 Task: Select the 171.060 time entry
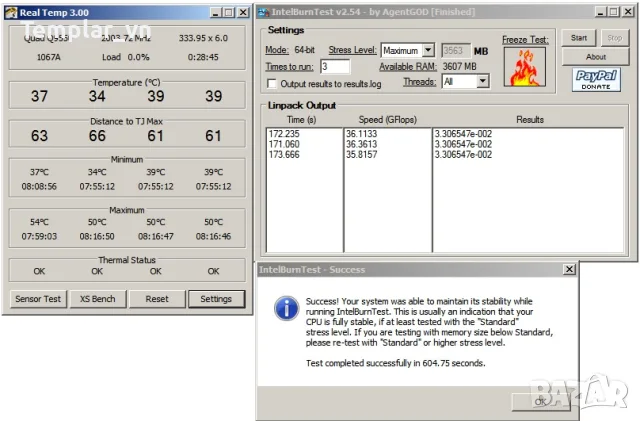coord(284,144)
